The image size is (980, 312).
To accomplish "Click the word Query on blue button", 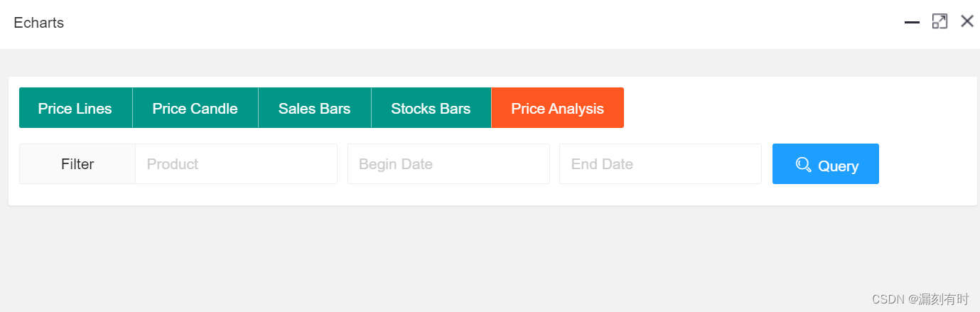I will [839, 166].
